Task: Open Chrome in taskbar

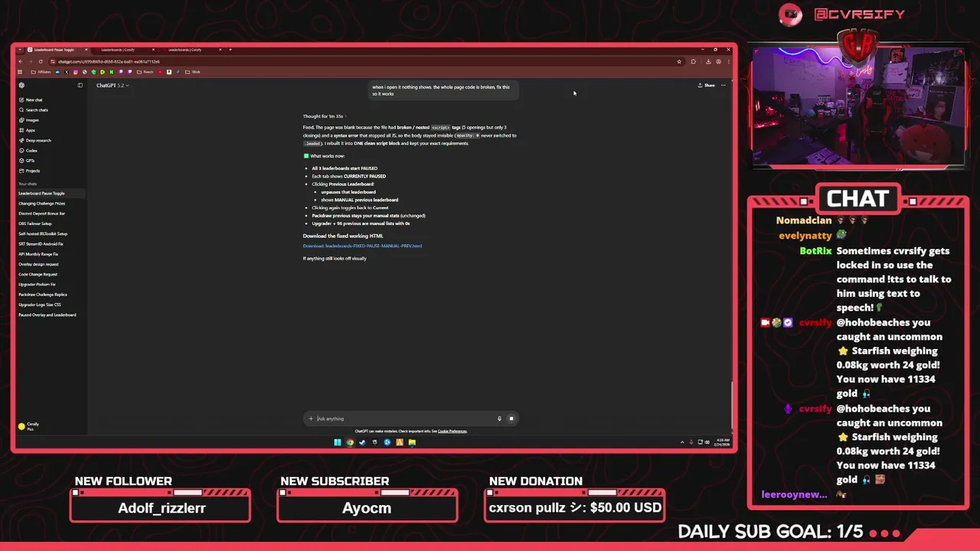Action: point(350,442)
